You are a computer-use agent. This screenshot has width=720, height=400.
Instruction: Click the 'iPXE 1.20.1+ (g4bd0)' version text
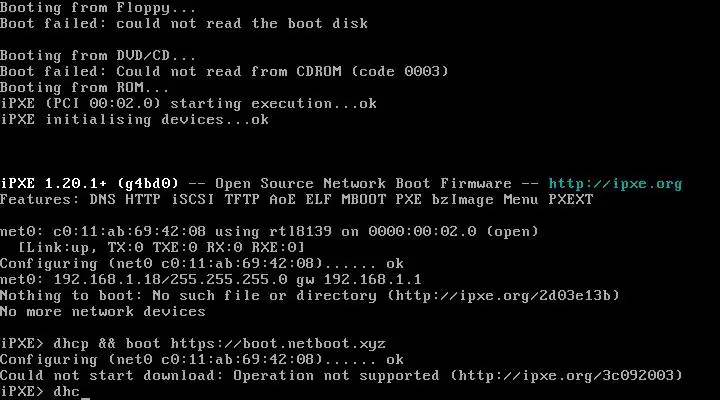[x=89, y=184]
